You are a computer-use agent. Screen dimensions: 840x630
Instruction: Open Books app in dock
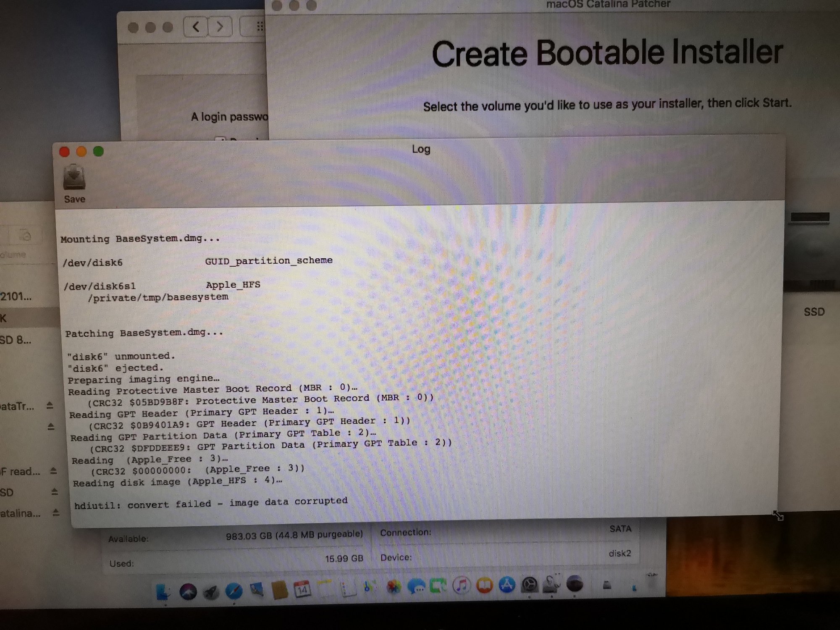coord(484,585)
